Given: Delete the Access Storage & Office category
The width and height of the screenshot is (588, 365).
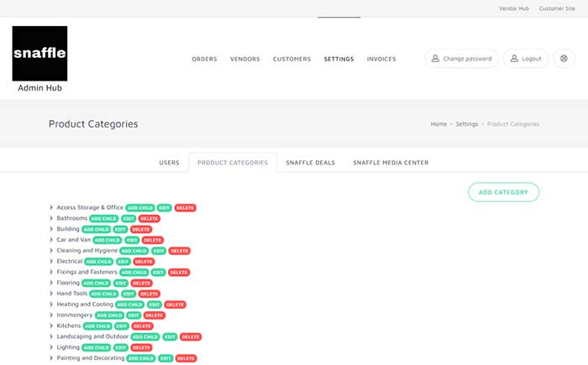Looking at the screenshot, I should pyautogui.click(x=186, y=207).
